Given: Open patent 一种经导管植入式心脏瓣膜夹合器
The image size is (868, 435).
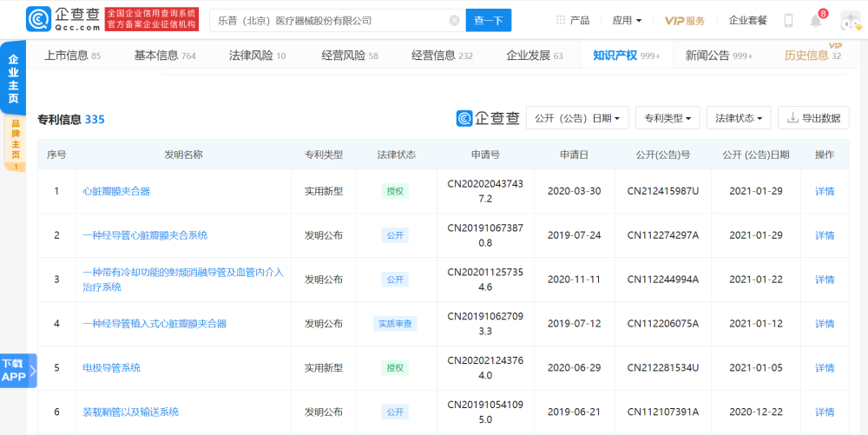Looking at the screenshot, I should coord(155,324).
